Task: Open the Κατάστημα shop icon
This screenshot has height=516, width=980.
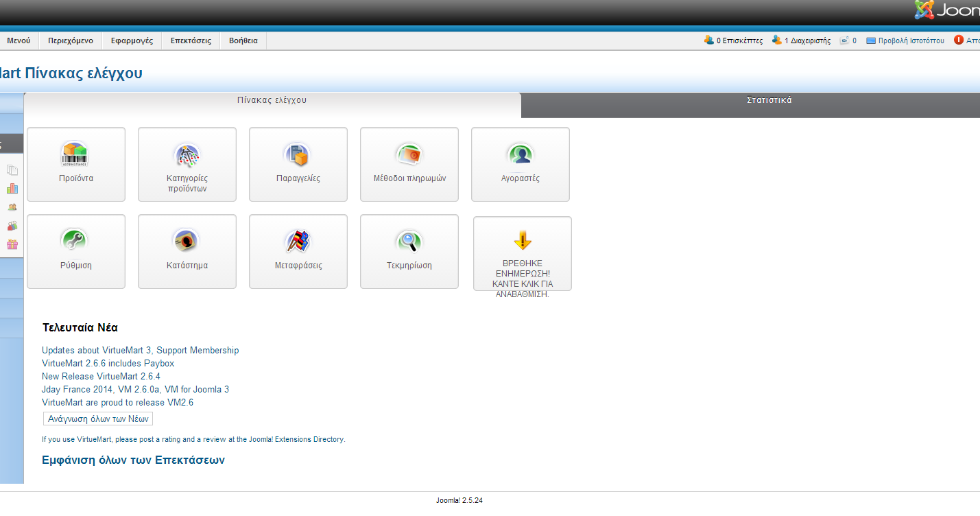Action: [x=187, y=242]
